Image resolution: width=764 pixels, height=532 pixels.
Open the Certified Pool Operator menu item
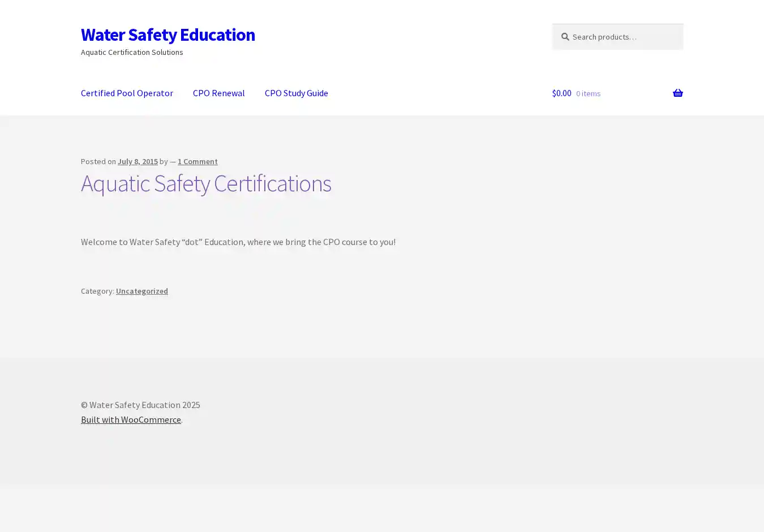[x=127, y=93]
